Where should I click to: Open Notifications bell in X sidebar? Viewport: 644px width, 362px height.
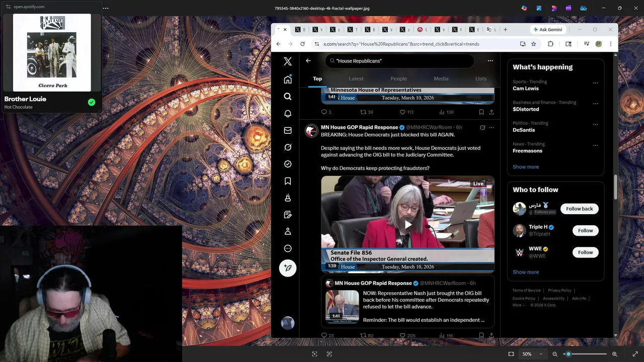point(288,114)
